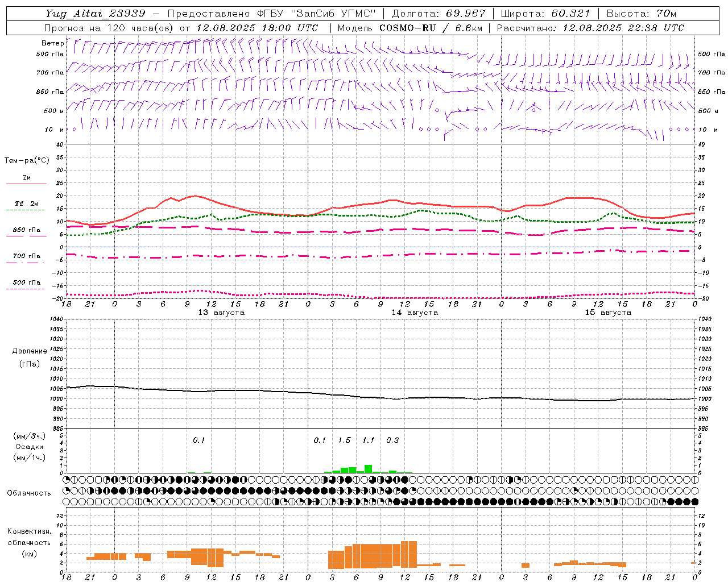This screenshot has width=728, height=582.
Task: Click the '15 августа' date label
Action: pyautogui.click(x=608, y=313)
